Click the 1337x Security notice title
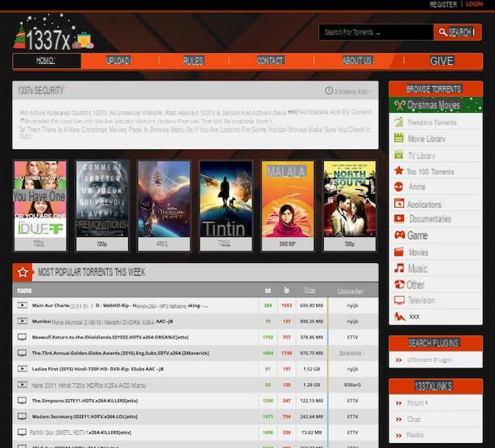Viewport: 495px width, 448px height. [x=41, y=91]
